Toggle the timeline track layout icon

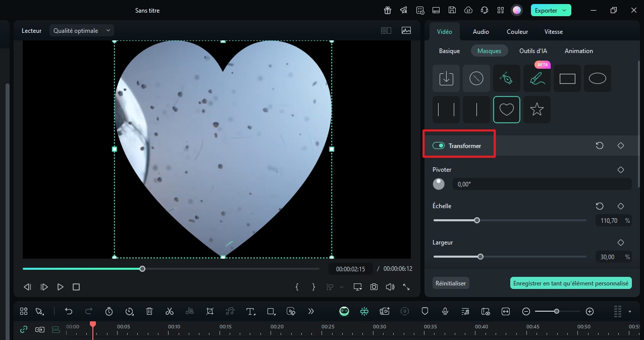click(56, 329)
